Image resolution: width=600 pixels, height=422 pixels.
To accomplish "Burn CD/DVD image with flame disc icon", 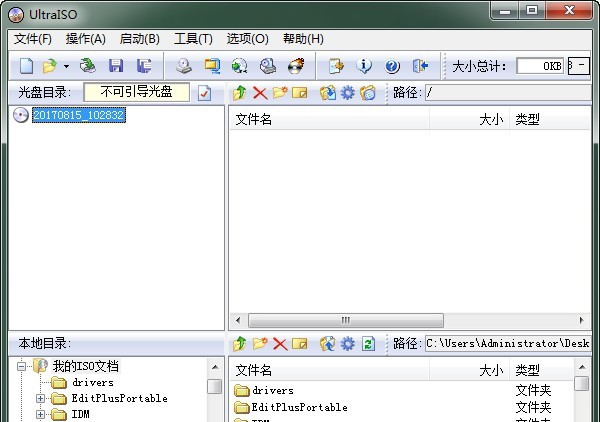I will (x=296, y=66).
